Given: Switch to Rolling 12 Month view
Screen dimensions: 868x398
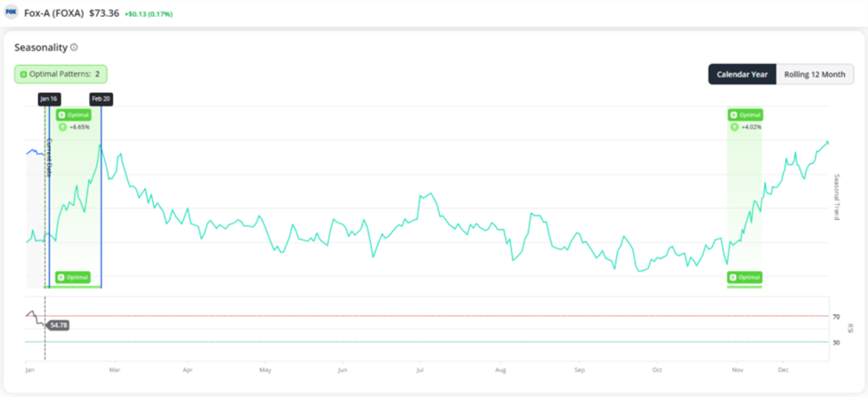Looking at the screenshot, I should [x=815, y=74].
